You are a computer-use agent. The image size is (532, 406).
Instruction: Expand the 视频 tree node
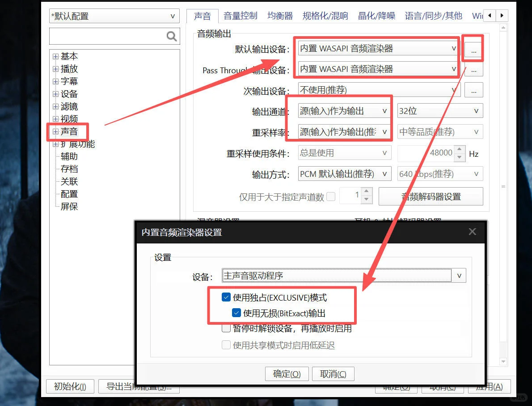pyautogui.click(x=57, y=119)
